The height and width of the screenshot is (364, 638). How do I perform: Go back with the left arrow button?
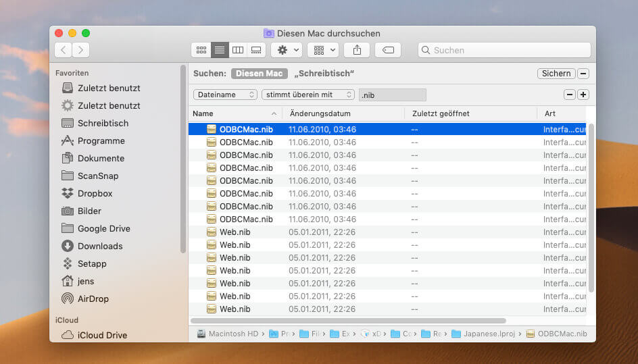pyautogui.click(x=64, y=50)
